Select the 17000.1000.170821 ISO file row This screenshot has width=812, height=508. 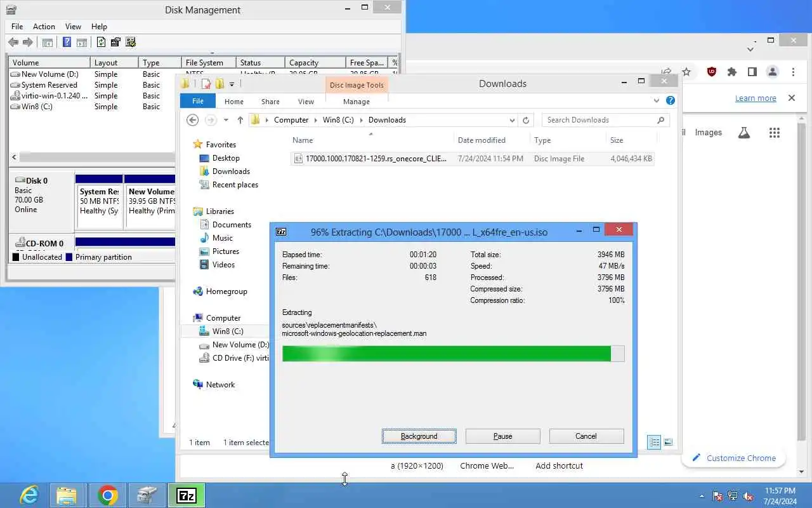click(x=473, y=159)
